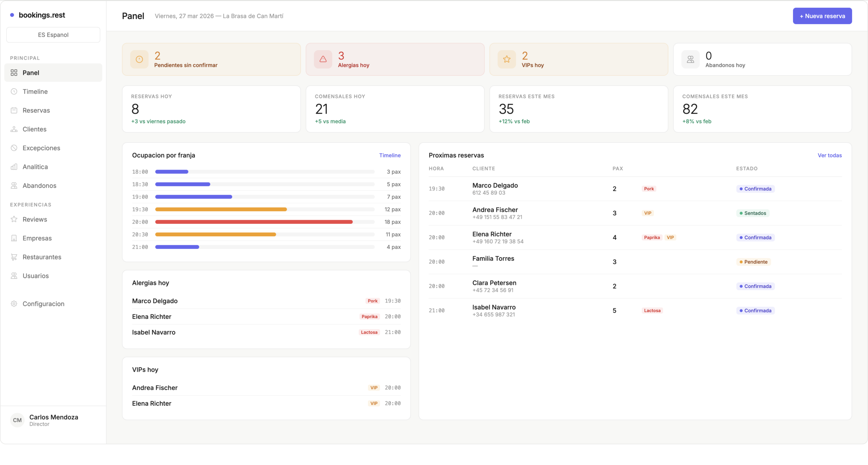Open Configuracion in sidebar

coord(53,304)
